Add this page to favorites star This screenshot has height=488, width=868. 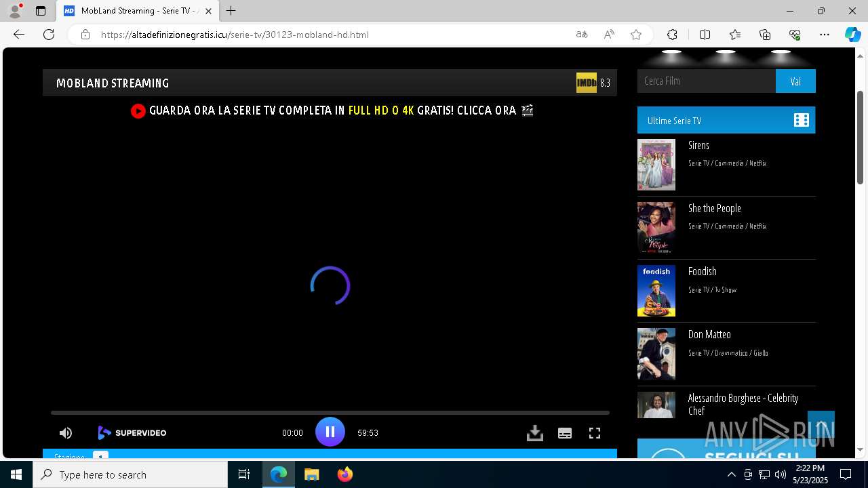coord(636,35)
